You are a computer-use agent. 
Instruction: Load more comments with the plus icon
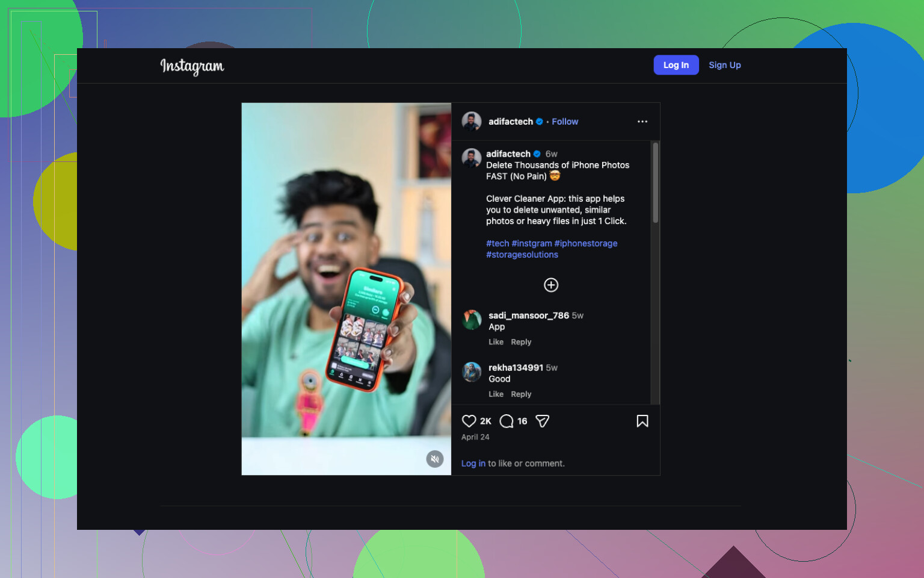551,285
